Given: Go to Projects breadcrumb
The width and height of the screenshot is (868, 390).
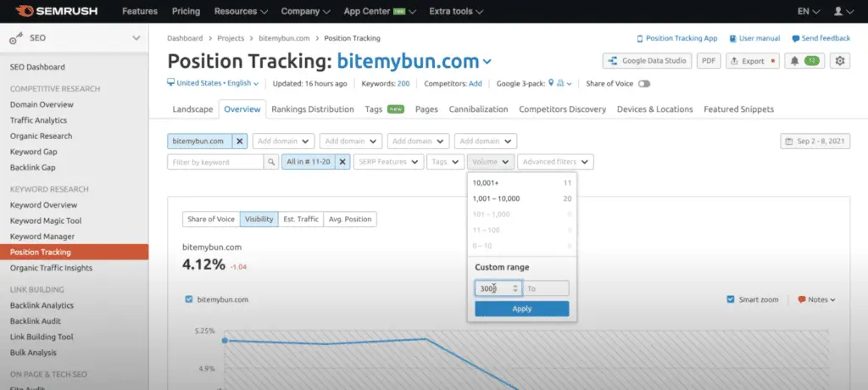Looking at the screenshot, I should pos(231,38).
